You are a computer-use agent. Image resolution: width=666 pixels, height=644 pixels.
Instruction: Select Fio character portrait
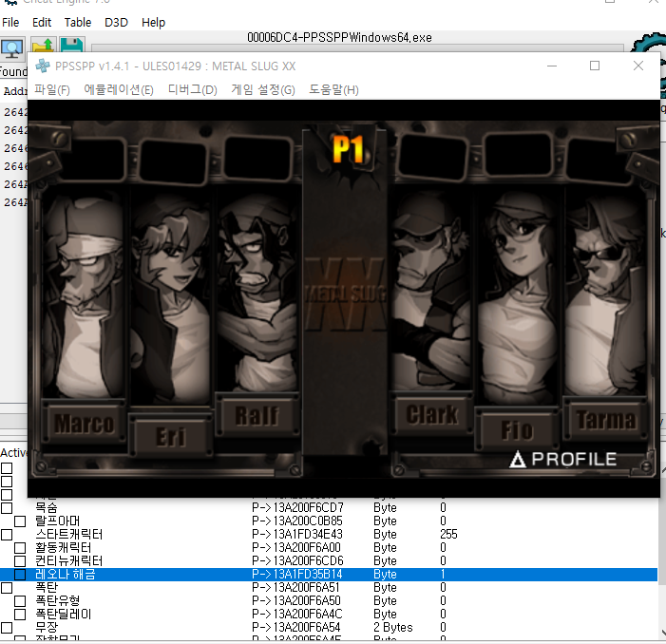tap(518, 297)
